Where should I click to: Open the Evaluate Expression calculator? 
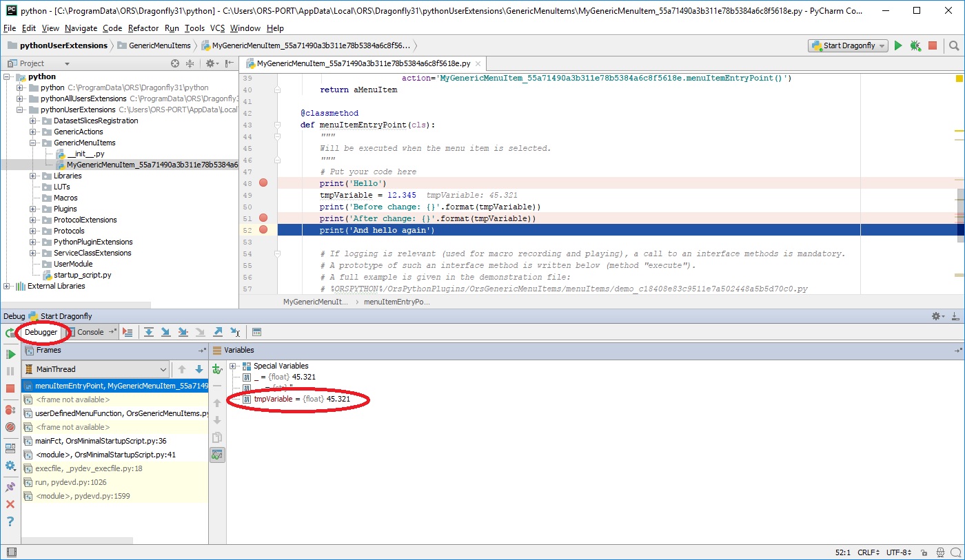256,331
